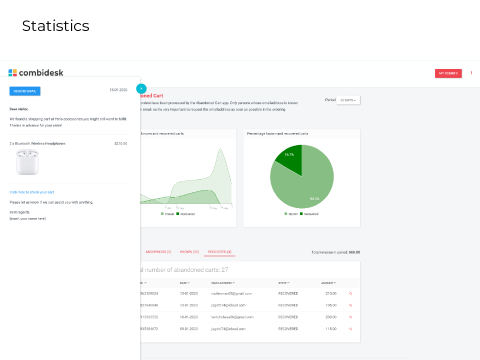480x360 pixels.
Task: Open the Period dropdown selector
Action: (348, 100)
